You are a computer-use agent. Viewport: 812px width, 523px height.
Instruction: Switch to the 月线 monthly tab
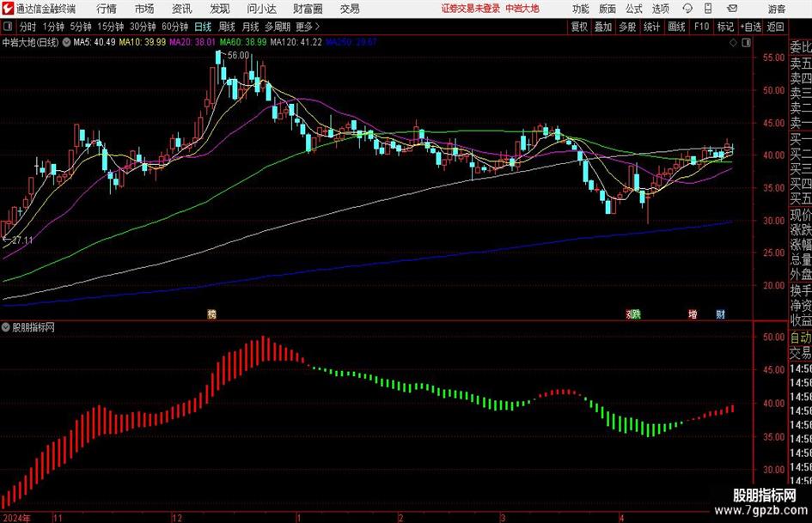(x=251, y=27)
